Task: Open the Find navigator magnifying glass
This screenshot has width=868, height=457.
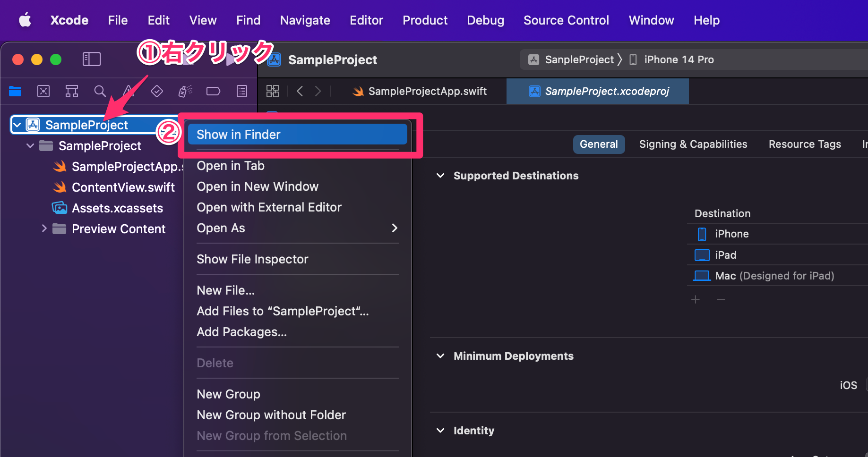Action: point(100,91)
